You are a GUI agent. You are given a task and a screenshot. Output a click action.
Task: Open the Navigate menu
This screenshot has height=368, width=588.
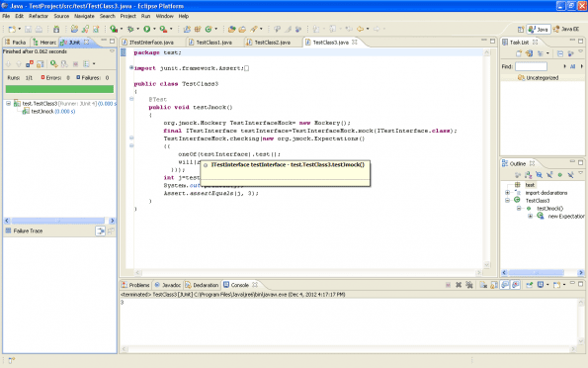84,16
